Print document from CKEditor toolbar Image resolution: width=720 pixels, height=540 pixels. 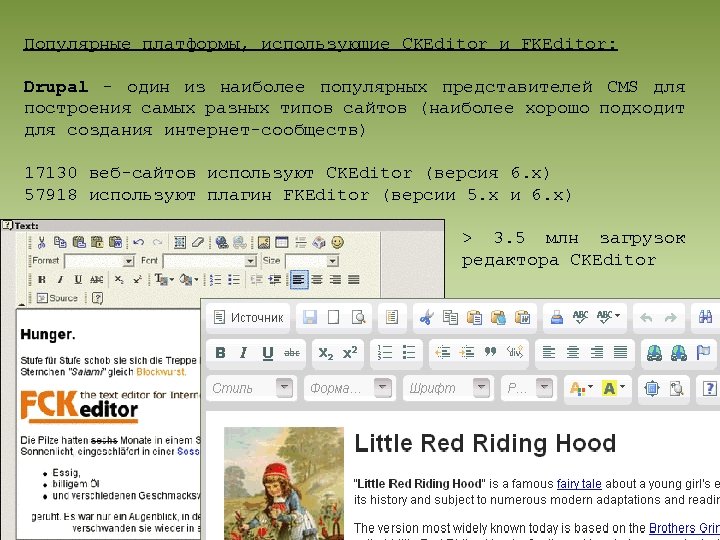pyautogui.click(x=557, y=317)
